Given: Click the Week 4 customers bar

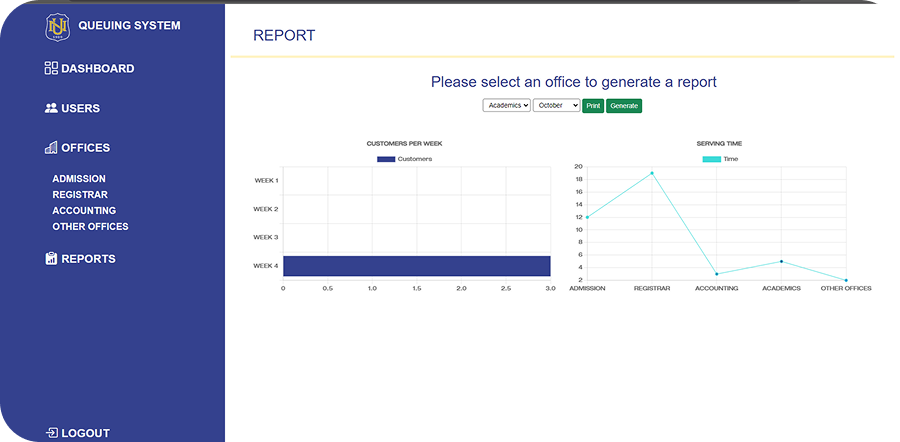Looking at the screenshot, I should pyautogui.click(x=417, y=266).
